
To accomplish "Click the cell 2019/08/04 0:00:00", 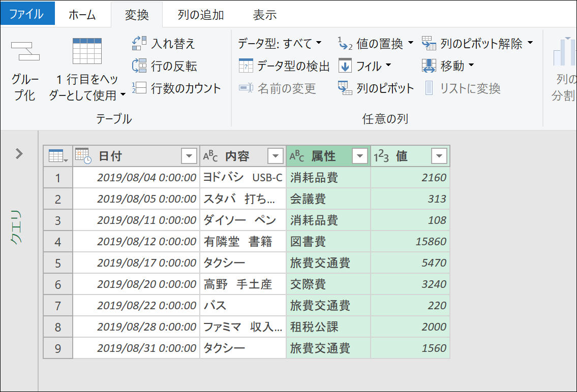I will pyautogui.click(x=136, y=177).
